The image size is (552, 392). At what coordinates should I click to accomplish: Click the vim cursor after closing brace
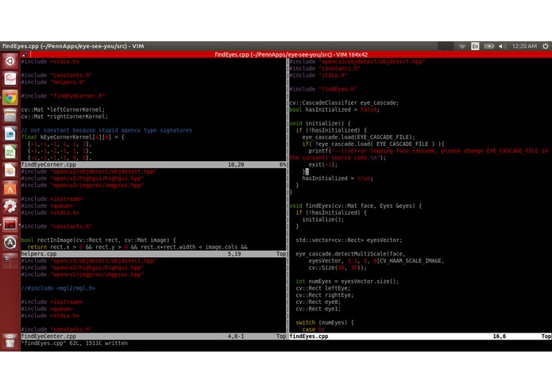click(307, 171)
